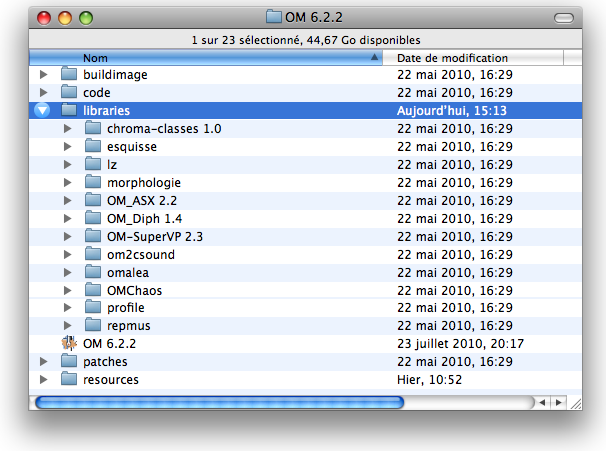Image resolution: width=606 pixels, height=451 pixels.
Task: Select the 'om2csound' name text
Action: point(141,255)
